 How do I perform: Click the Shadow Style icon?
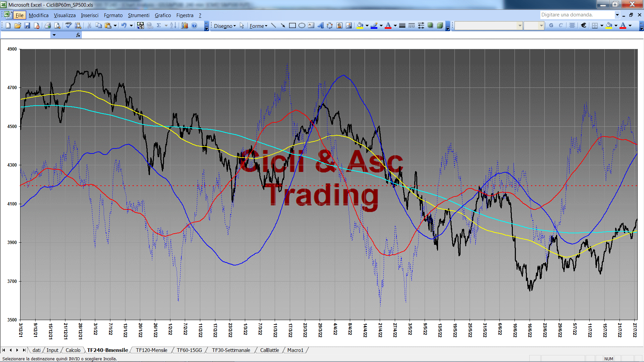tap(430, 26)
